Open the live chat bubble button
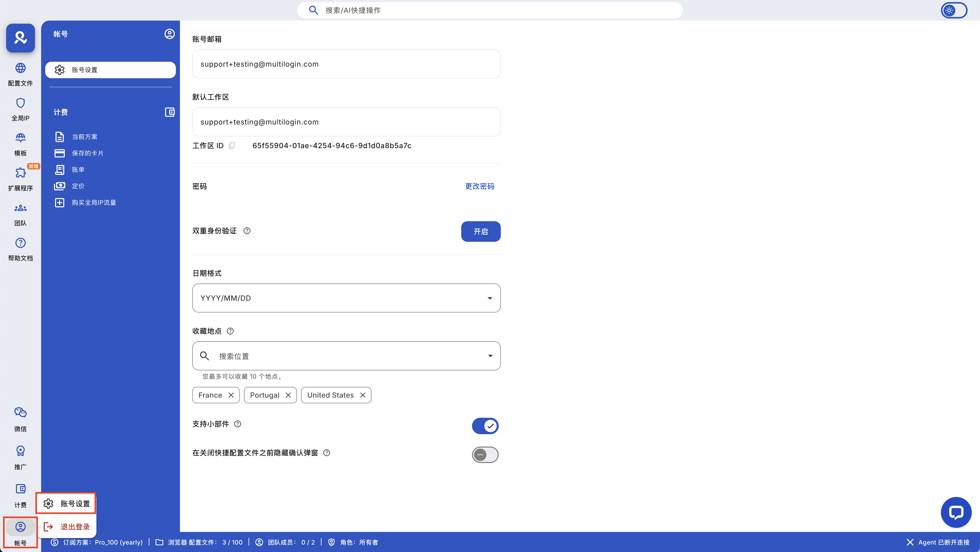 [956, 512]
